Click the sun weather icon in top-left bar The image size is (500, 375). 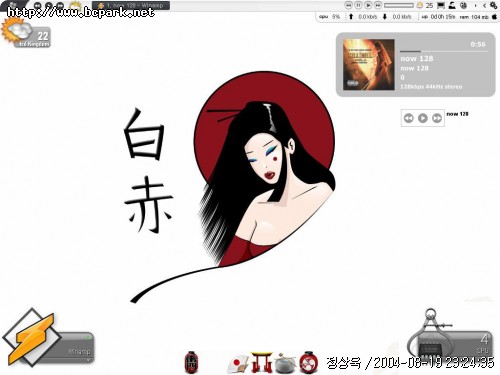(76, 5)
